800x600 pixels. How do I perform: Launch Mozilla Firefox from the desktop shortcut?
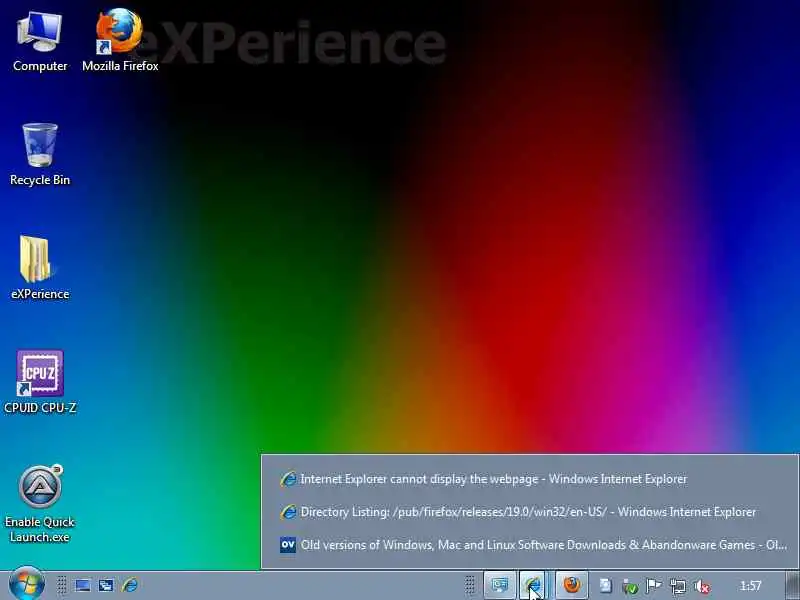(120, 41)
